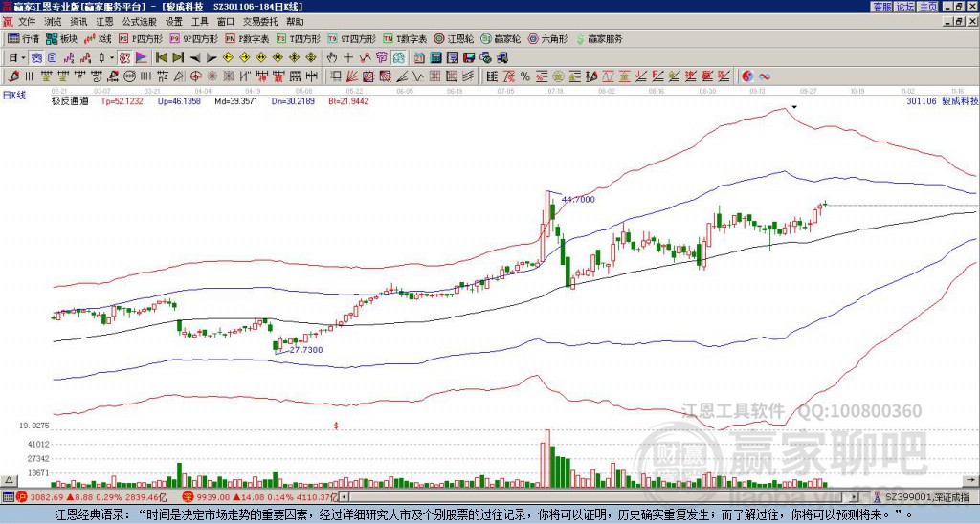Click the calendar 21 icon

(x=419, y=58)
